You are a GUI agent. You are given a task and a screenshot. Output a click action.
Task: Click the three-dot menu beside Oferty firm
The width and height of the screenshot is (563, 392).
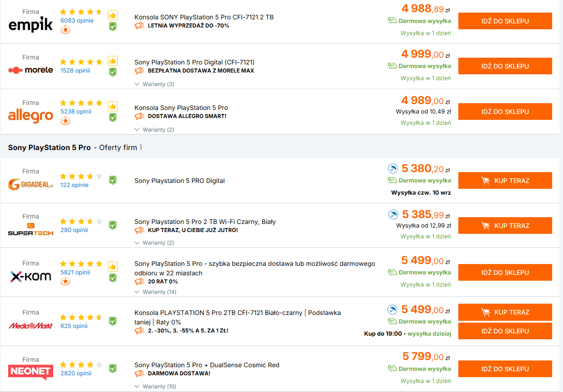(141, 147)
